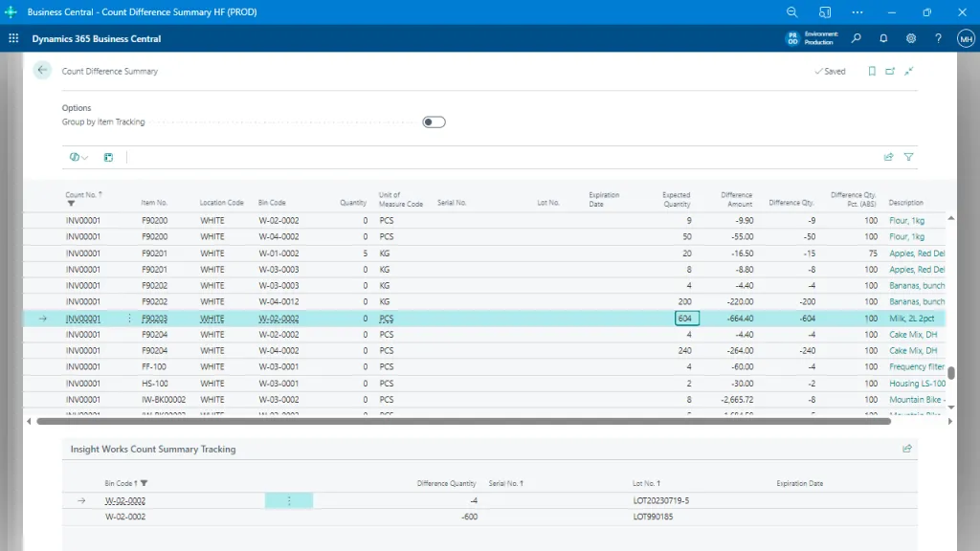Open the settings gear
980x551 pixels.
[x=911, y=38]
